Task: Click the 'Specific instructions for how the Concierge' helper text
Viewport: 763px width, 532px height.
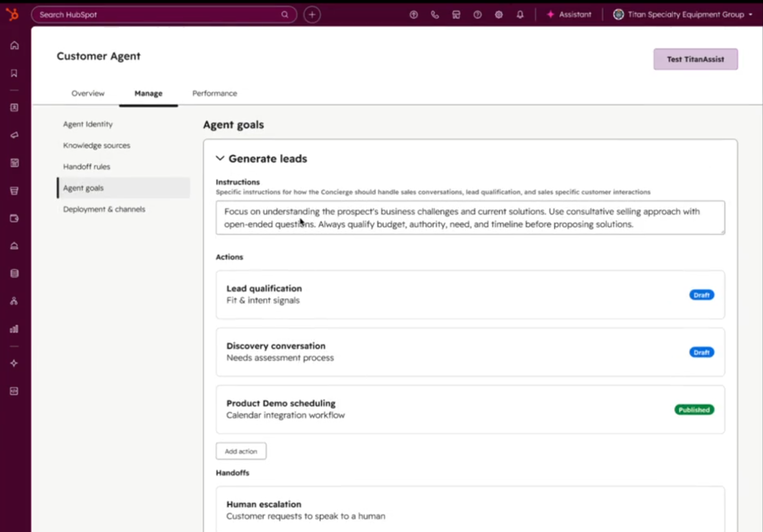Action: click(x=433, y=192)
